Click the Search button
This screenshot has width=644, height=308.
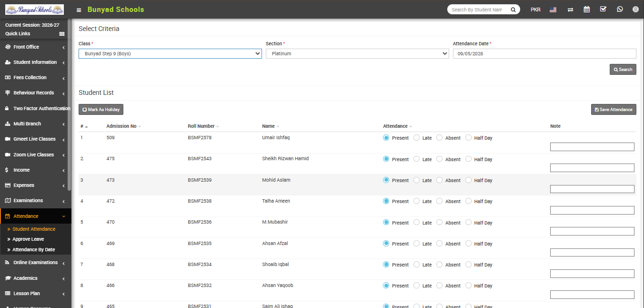click(x=623, y=70)
